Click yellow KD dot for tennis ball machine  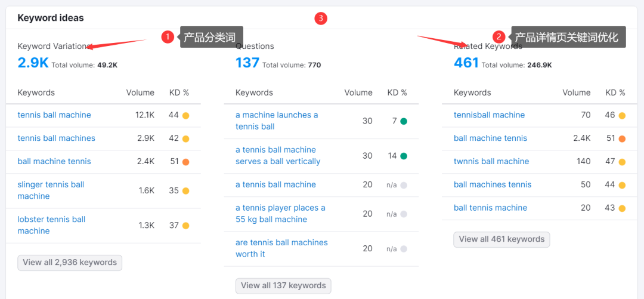[x=186, y=115]
